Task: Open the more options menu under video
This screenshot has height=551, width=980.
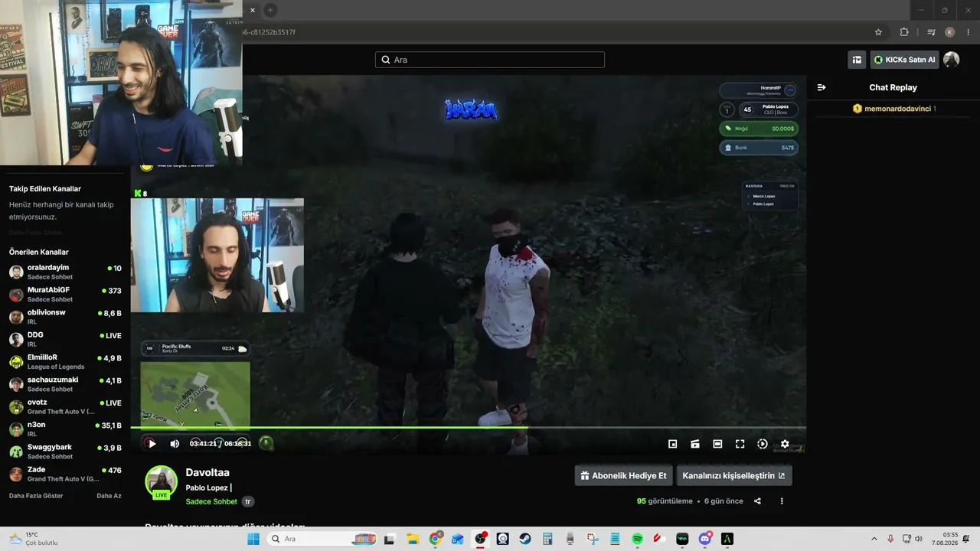Action: (782, 501)
